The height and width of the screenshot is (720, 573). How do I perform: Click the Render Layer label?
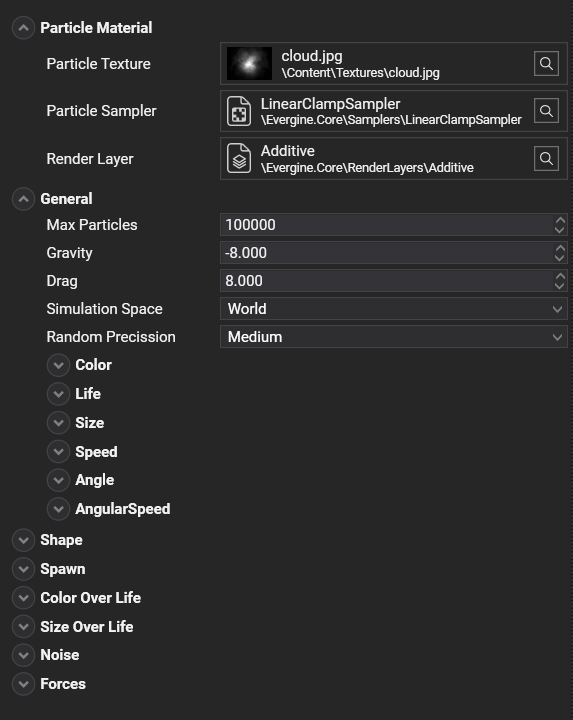click(x=90, y=159)
